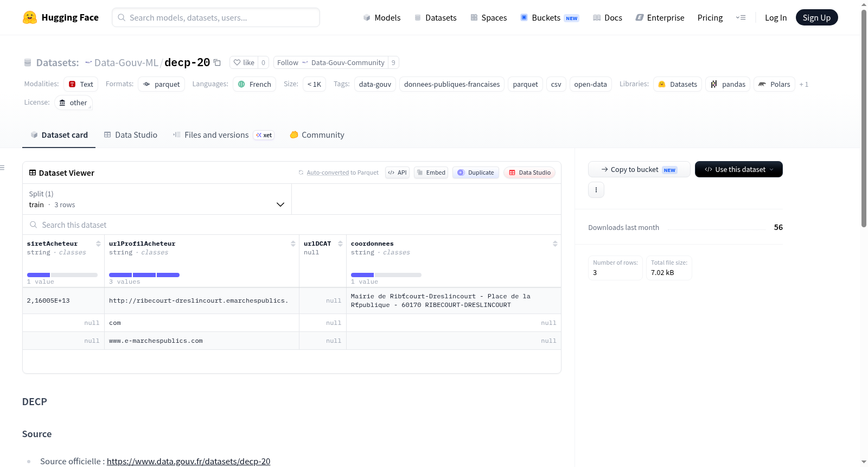This screenshot has height=467, width=868.
Task: Click the Log In link
Action: (x=776, y=17)
